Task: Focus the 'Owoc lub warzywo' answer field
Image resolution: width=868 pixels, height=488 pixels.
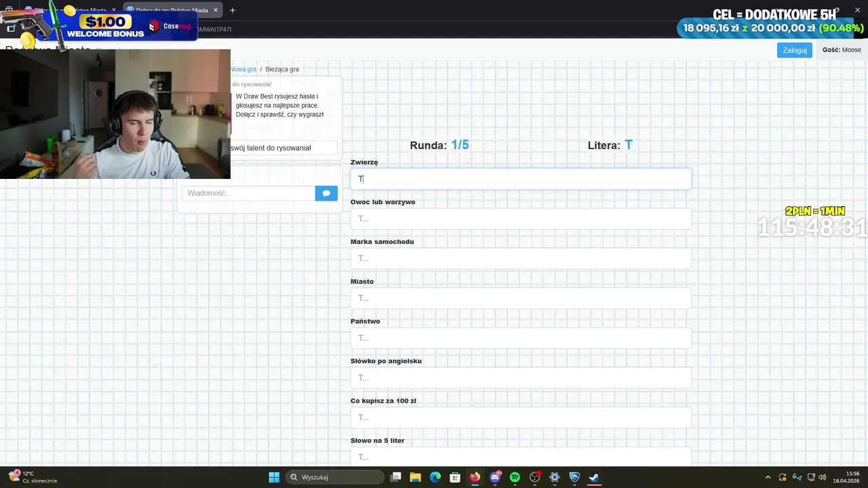Action: pos(521,219)
